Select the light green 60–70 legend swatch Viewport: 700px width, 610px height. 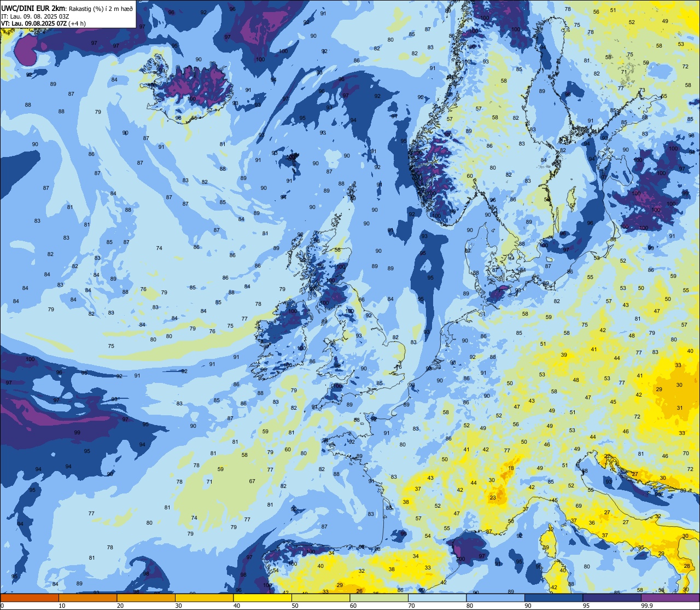[x=379, y=597]
